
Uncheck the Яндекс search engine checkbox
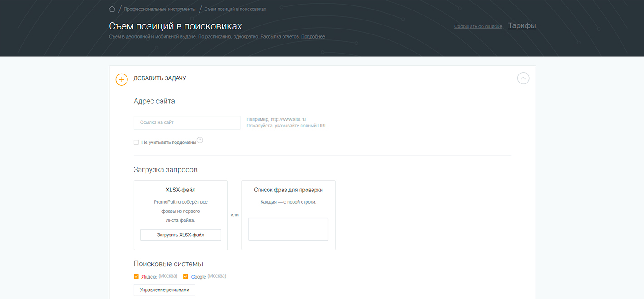click(x=136, y=277)
